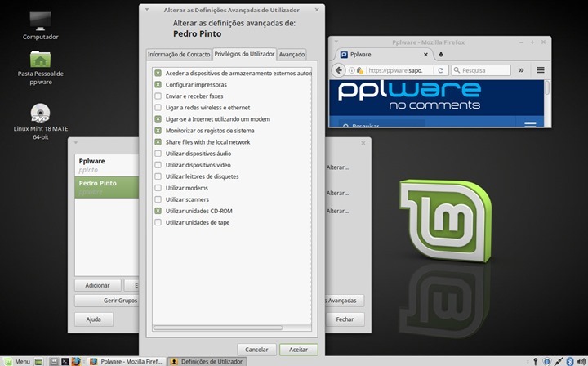The width and height of the screenshot is (588, 366).
Task: Uncheck Monitorizar os registos de sistema
Action: point(158,131)
